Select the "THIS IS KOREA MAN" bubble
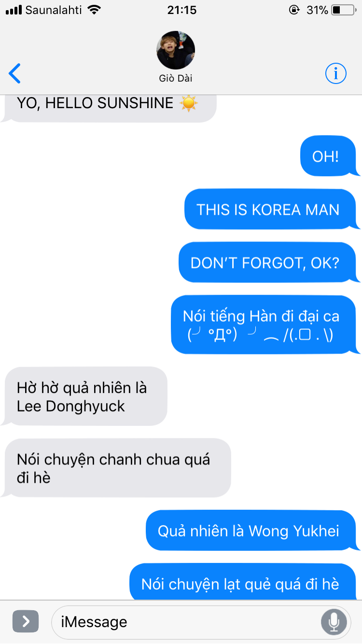This screenshot has height=644, width=362. pyautogui.click(x=271, y=209)
